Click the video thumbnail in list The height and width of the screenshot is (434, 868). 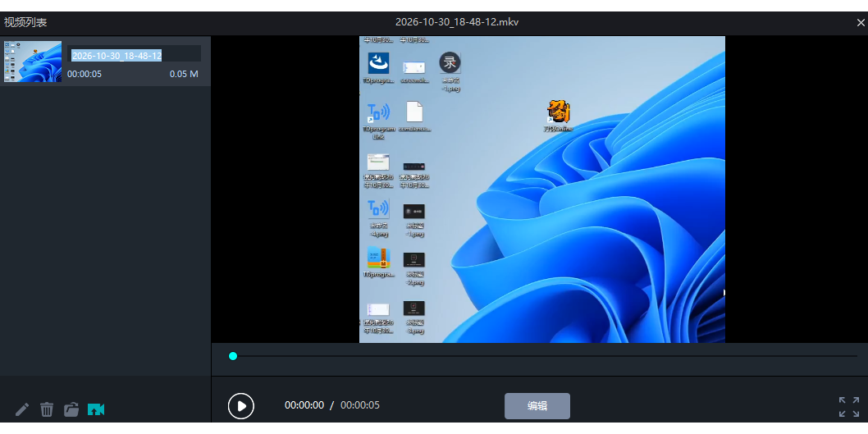click(33, 61)
